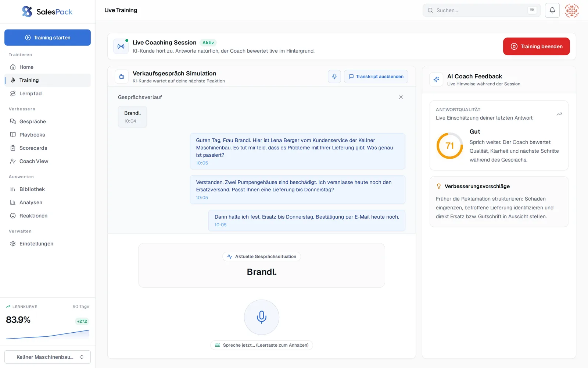Click the lightbulb icon by Verbesserungsvorschläge
Screen dimensions: 588x368
(439, 186)
